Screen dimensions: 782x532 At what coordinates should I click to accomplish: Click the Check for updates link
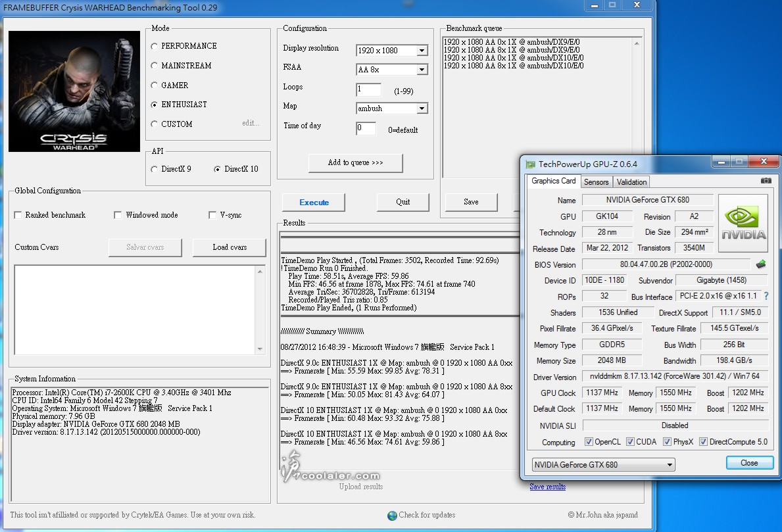[x=427, y=515]
